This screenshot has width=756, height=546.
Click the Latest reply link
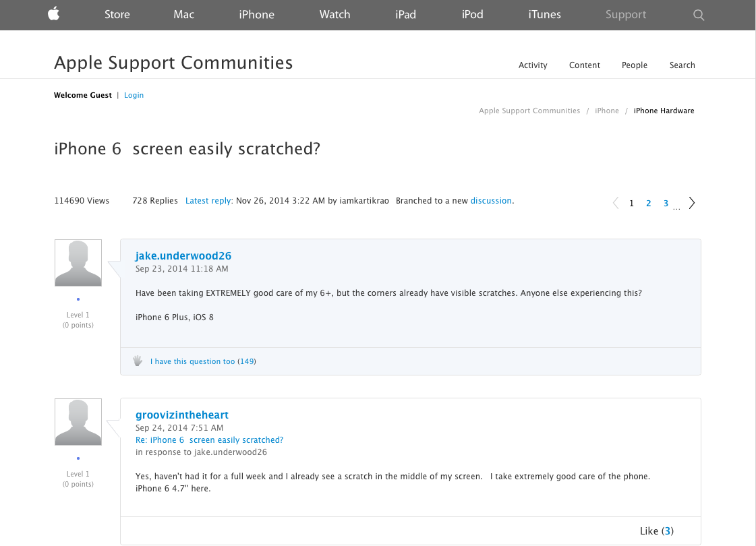coord(208,200)
